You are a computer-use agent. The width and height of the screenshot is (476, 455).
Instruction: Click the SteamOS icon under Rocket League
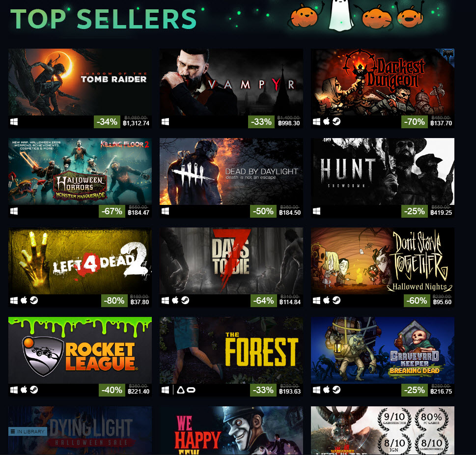tap(34, 390)
